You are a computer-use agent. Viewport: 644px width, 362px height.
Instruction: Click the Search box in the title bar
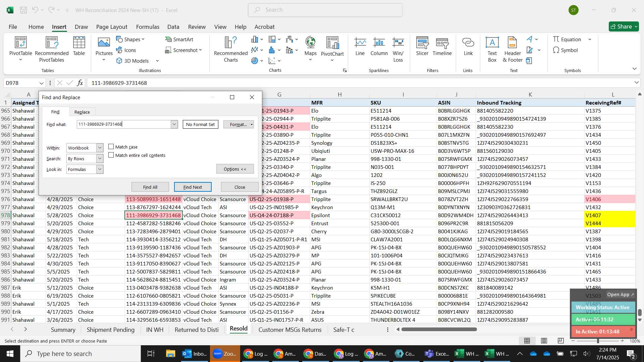325,10
